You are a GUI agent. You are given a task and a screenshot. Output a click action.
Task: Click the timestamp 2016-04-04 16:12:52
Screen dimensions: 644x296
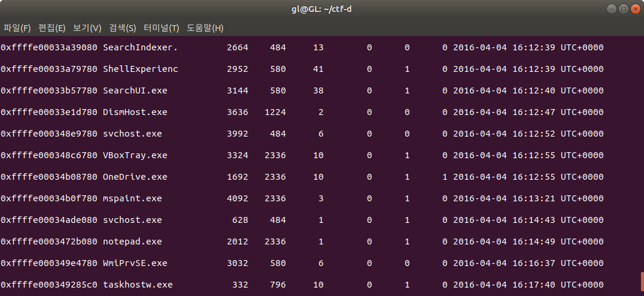pos(505,134)
